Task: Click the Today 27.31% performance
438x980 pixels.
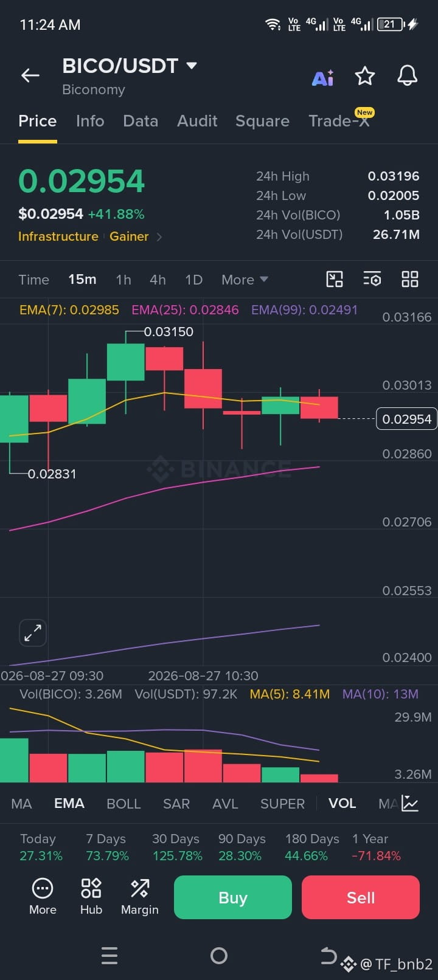Action: click(41, 847)
